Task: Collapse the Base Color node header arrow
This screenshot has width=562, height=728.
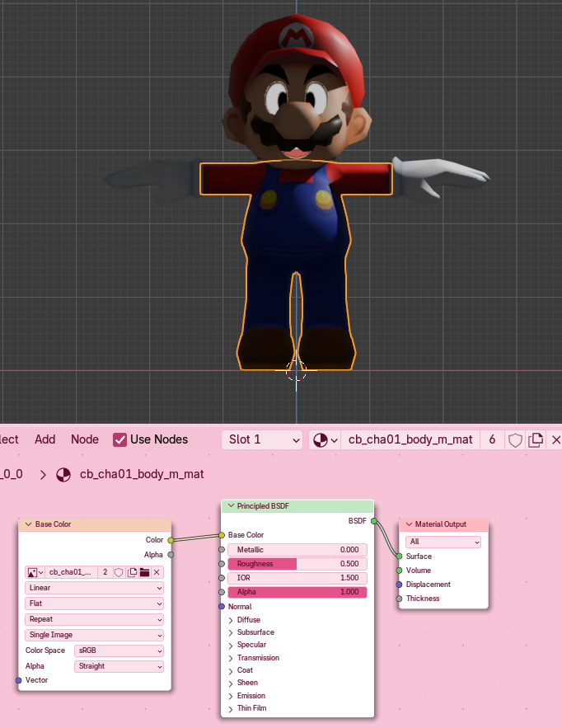Action: pyautogui.click(x=28, y=524)
